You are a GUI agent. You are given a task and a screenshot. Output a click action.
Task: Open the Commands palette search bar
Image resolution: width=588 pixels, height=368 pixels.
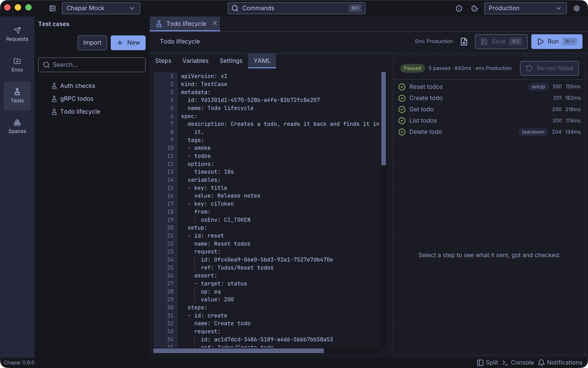click(297, 8)
